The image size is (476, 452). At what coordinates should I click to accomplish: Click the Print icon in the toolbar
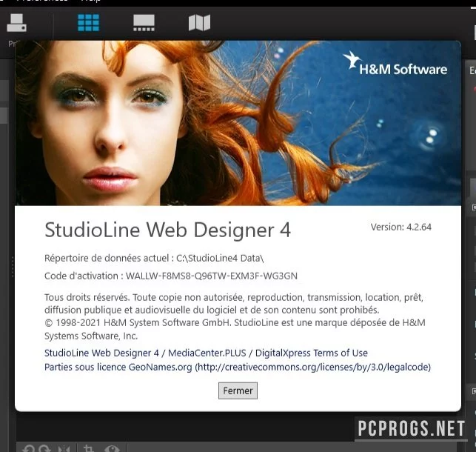pyautogui.click(x=17, y=23)
